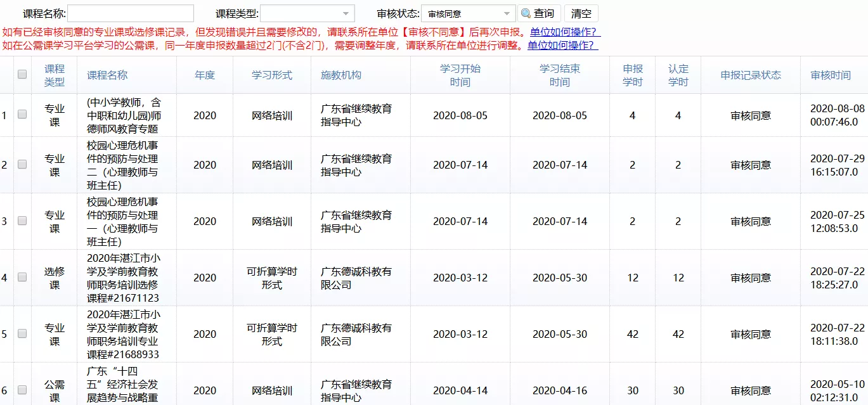Select course name 专业课程#21688933
The width and height of the screenshot is (868, 405).
pos(124,334)
